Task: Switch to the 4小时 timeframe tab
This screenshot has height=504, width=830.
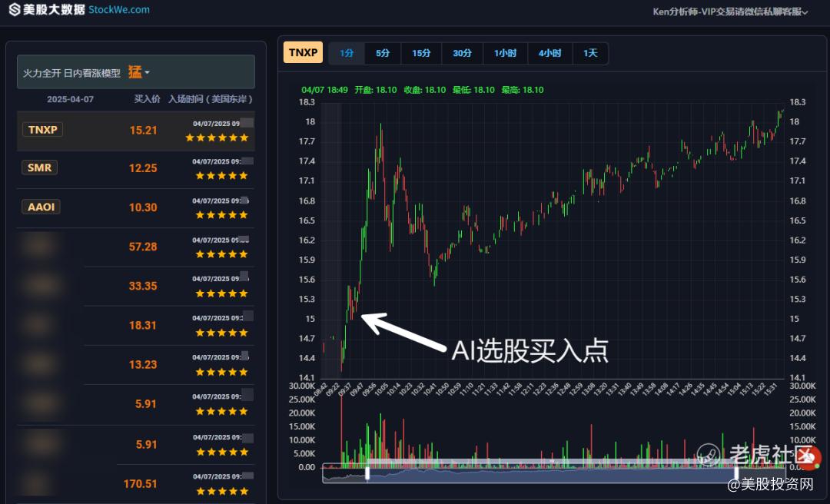Action: tap(550, 53)
